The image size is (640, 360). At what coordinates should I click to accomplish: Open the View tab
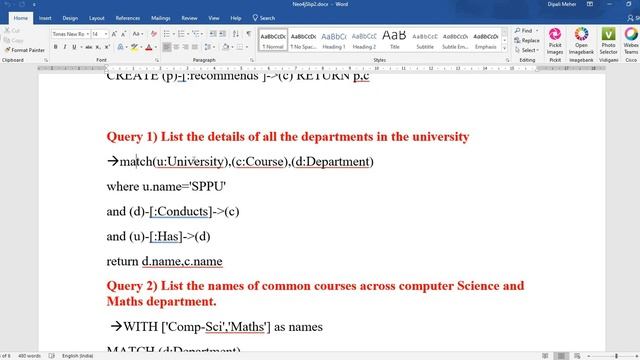click(213, 18)
